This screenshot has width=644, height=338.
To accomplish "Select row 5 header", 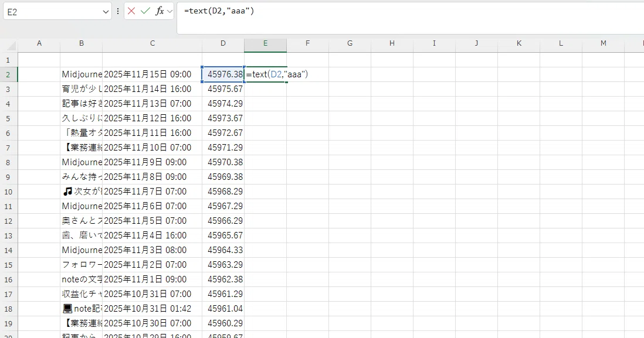I will [x=9, y=118].
